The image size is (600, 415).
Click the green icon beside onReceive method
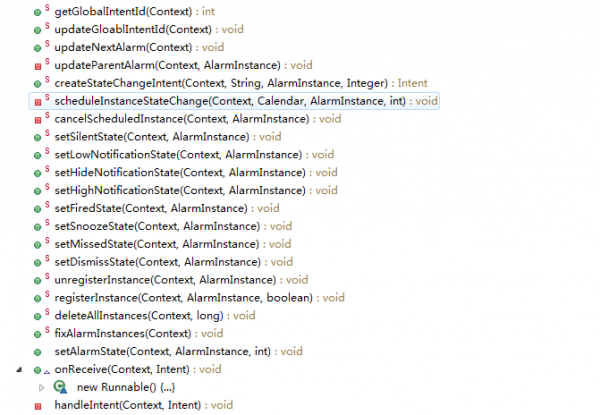tap(38, 370)
